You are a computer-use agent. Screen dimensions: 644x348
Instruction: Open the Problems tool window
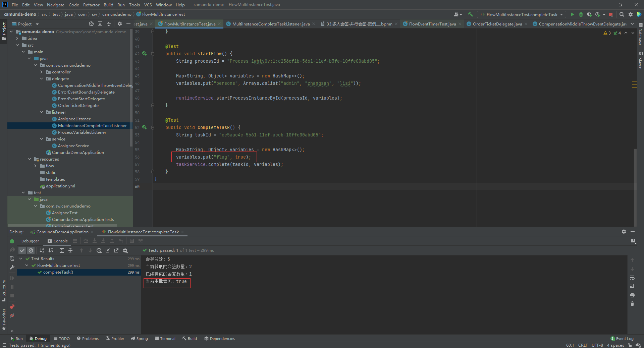(x=88, y=339)
